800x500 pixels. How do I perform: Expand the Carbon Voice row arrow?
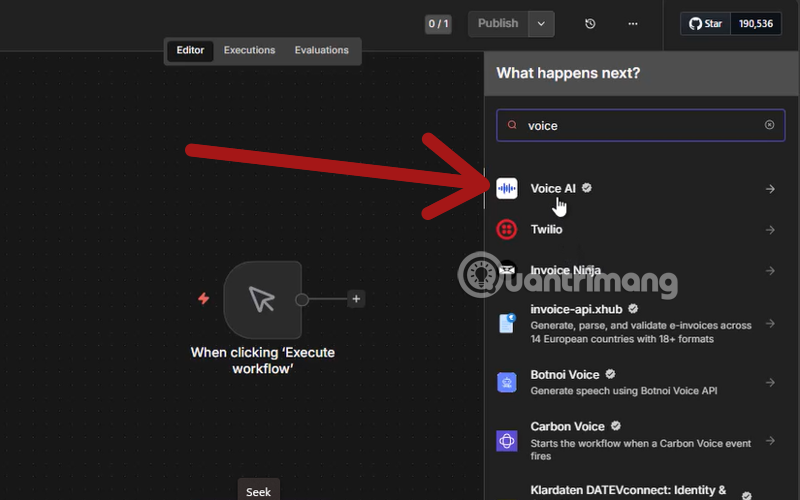click(770, 440)
